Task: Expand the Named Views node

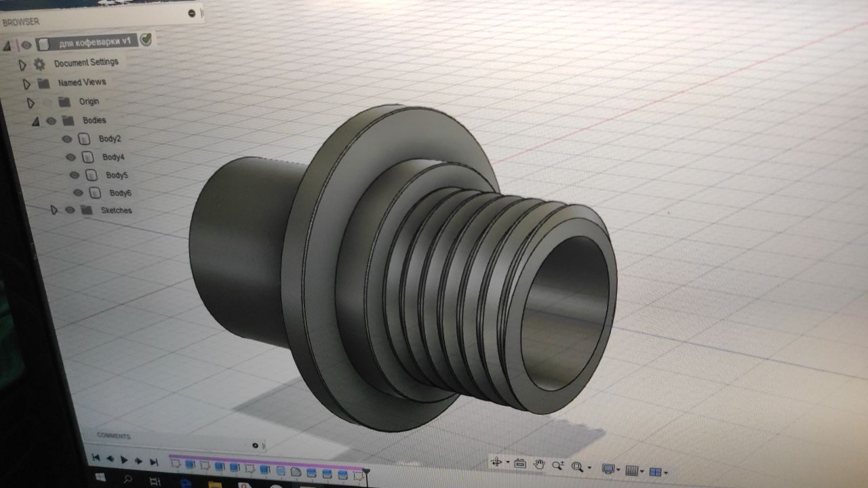Action: point(26,84)
